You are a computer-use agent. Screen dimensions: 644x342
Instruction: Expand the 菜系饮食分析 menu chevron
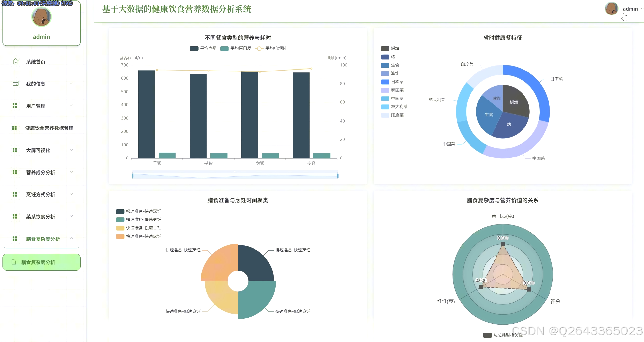(x=71, y=216)
